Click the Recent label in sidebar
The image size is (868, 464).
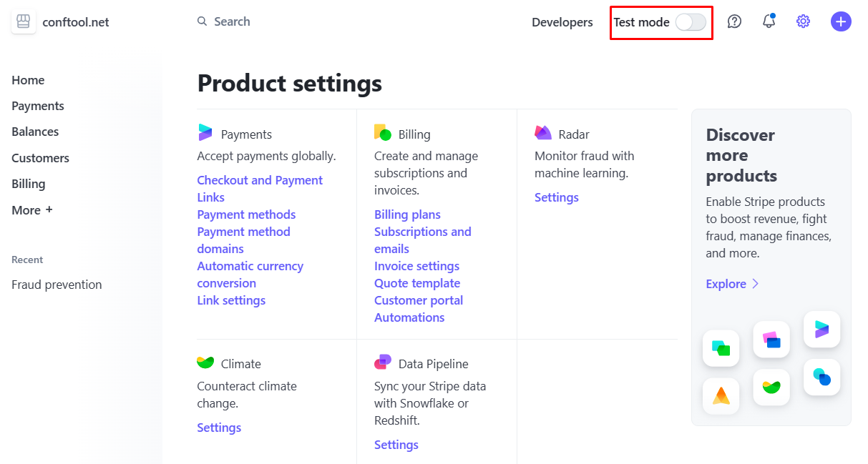point(27,260)
